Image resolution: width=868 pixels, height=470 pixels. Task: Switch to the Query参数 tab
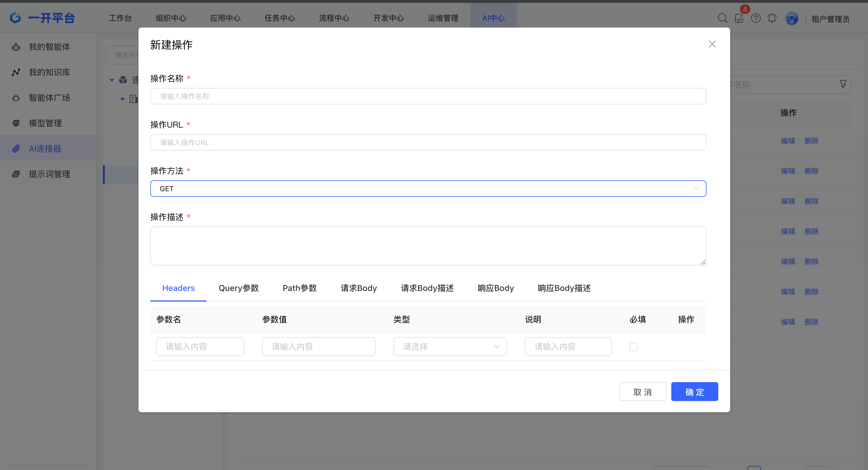(238, 288)
